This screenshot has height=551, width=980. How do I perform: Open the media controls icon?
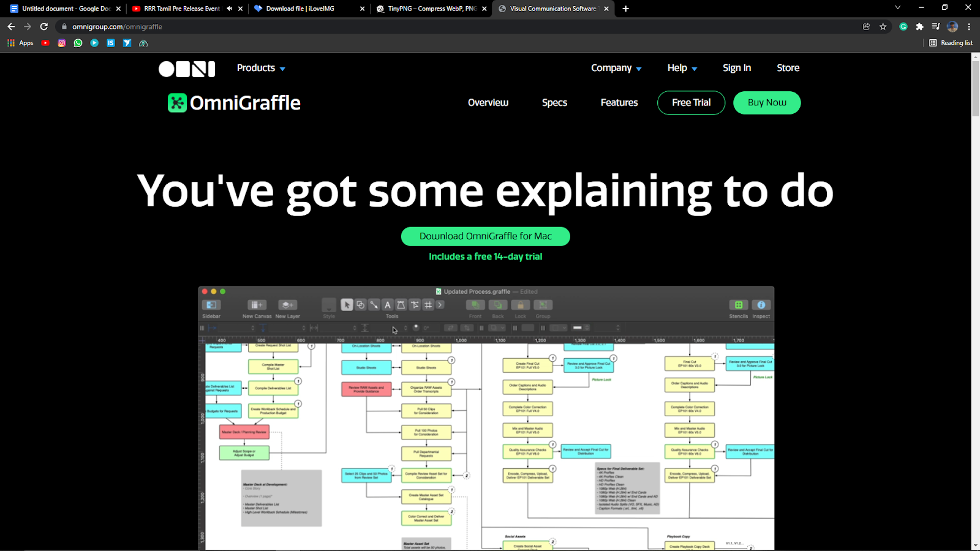point(935,26)
